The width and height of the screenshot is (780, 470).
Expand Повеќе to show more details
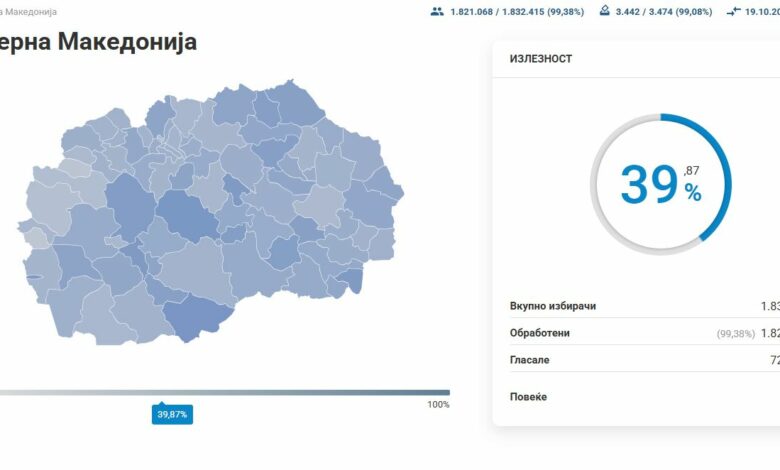tap(528, 397)
